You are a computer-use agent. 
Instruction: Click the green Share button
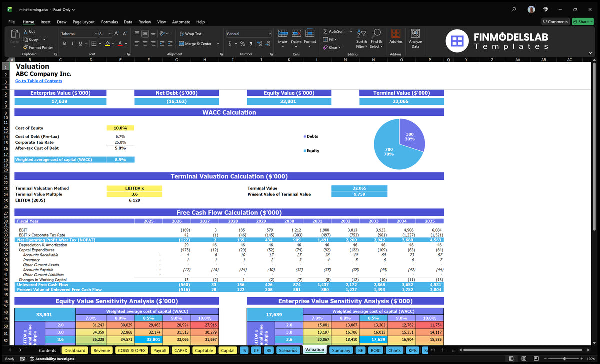582,22
